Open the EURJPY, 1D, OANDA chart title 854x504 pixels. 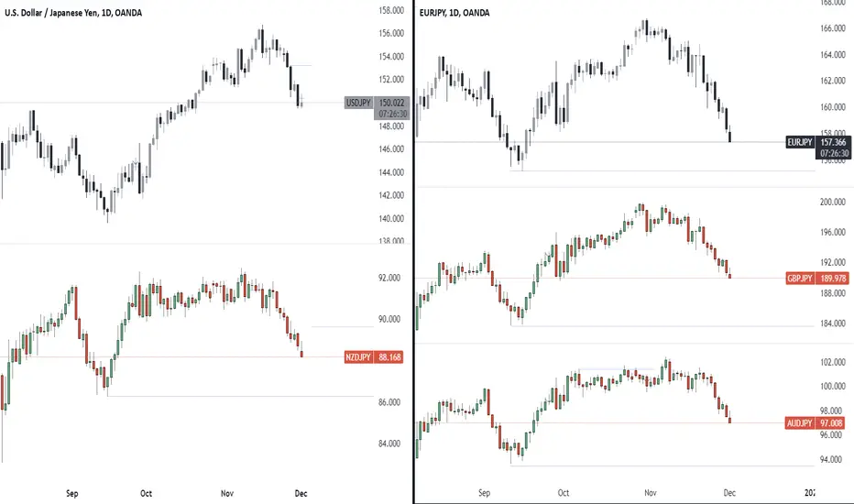pyautogui.click(x=454, y=13)
